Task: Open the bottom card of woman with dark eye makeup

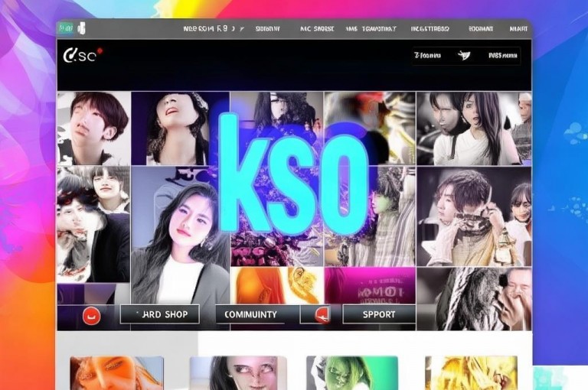Action: 238,373
